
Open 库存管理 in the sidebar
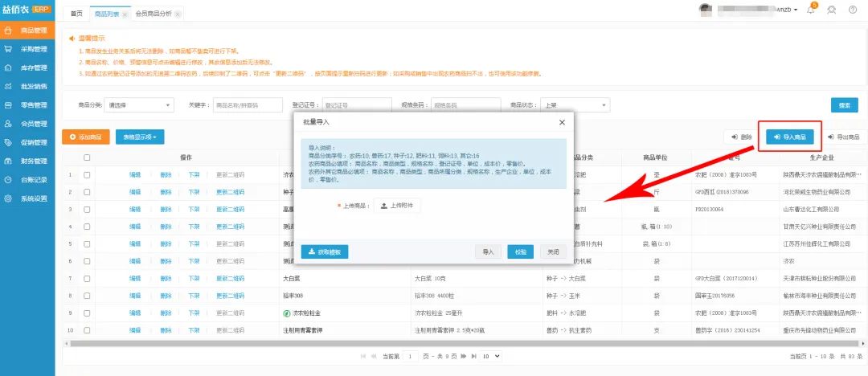point(28,67)
